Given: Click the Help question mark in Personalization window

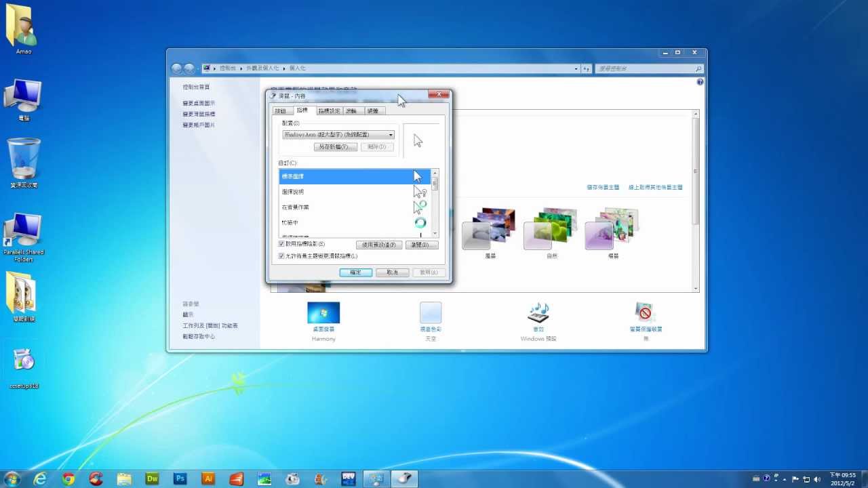Looking at the screenshot, I should pos(700,82).
